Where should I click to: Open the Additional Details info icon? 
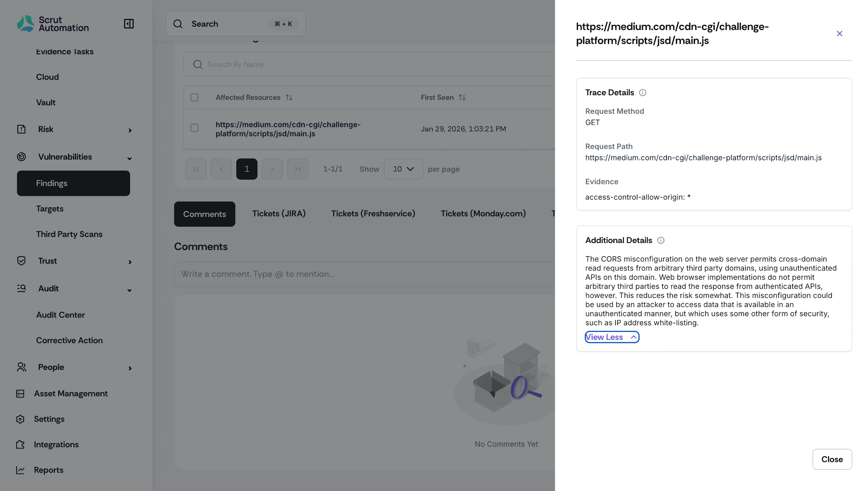coord(661,240)
